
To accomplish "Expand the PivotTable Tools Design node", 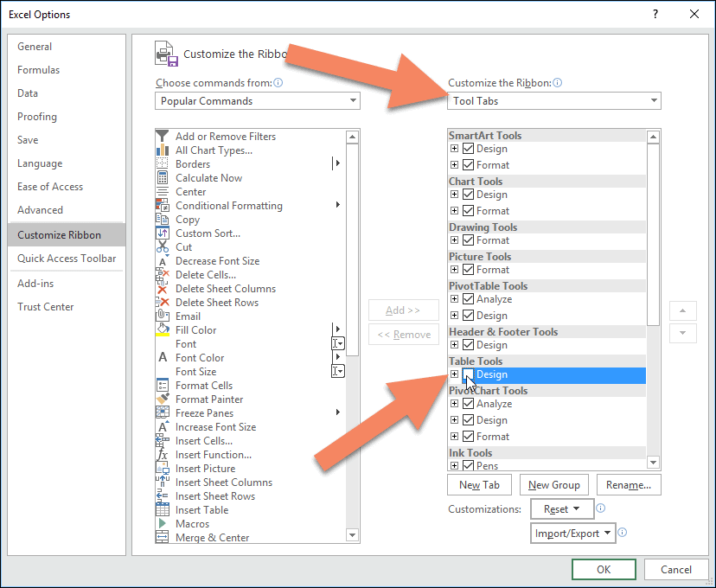I will point(454,315).
